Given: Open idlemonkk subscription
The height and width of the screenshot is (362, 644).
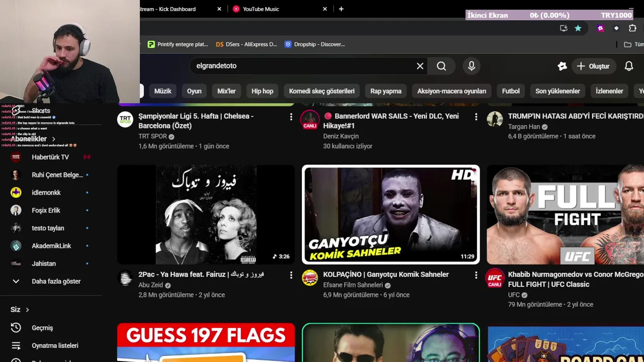Looking at the screenshot, I should pos(50,193).
